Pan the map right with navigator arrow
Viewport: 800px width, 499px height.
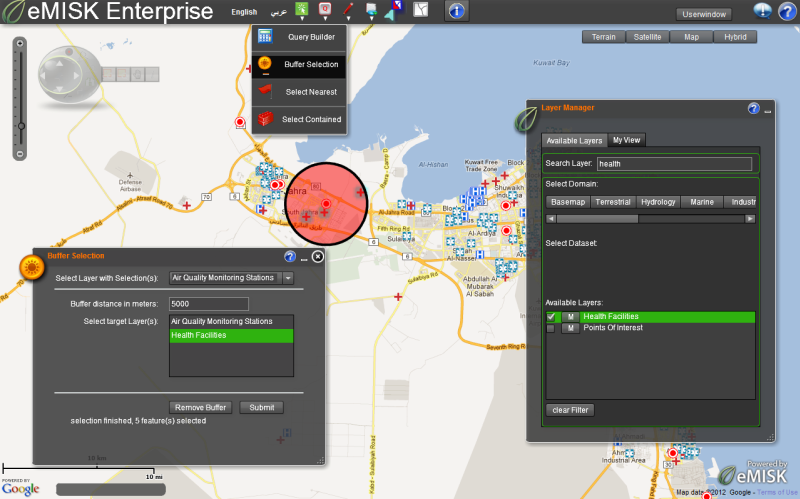click(x=77, y=76)
